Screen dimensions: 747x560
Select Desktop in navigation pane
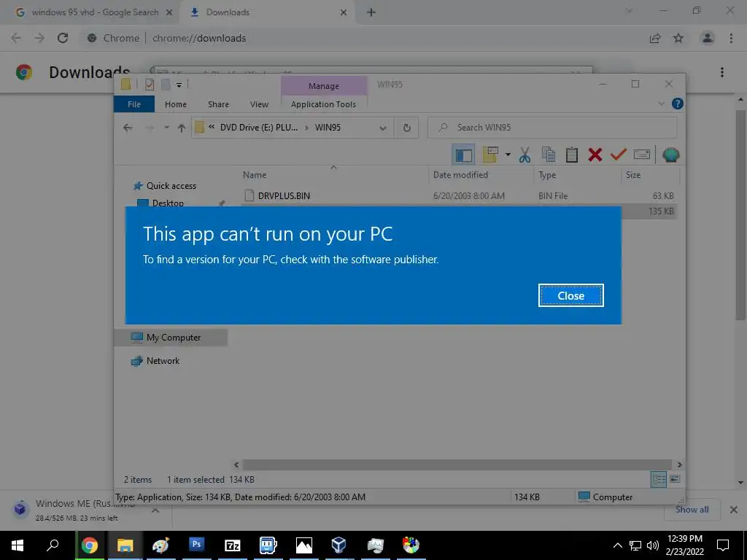(168, 203)
